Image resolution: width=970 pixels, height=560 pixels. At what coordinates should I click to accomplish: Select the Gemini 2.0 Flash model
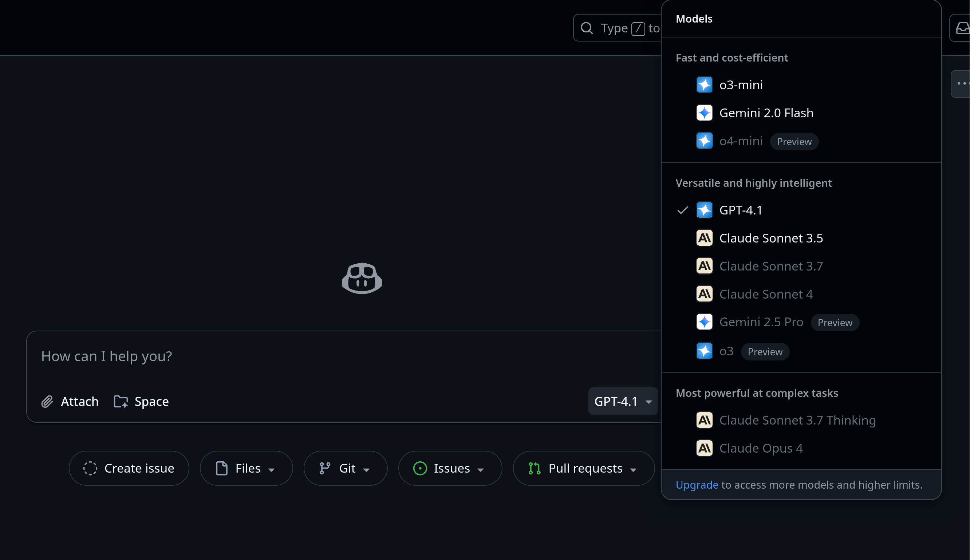[x=801, y=113]
